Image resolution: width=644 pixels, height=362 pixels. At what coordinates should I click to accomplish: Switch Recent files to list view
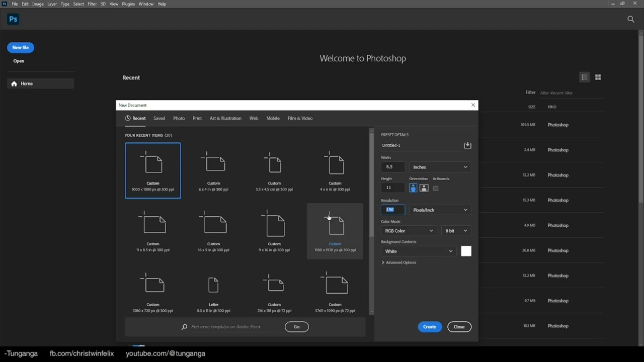click(584, 77)
